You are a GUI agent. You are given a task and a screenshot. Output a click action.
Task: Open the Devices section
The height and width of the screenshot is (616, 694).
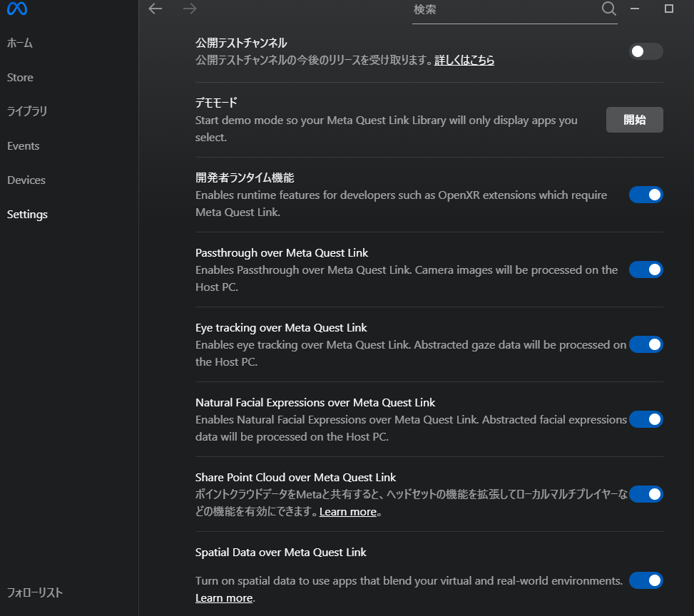(x=26, y=180)
